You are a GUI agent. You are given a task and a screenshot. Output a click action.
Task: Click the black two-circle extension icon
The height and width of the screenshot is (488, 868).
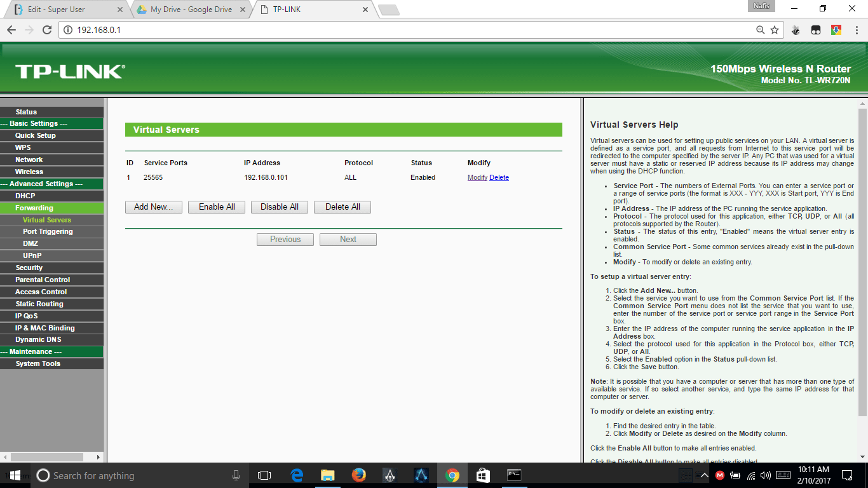[816, 30]
